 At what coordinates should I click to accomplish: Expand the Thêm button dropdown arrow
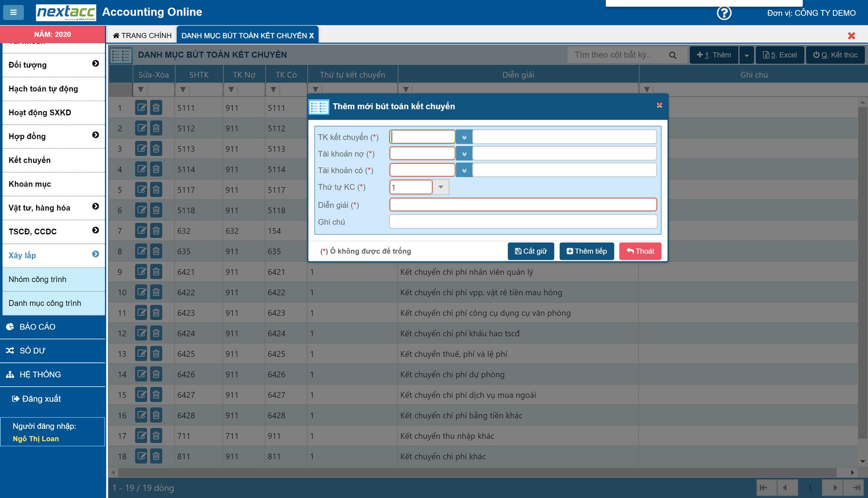[746, 55]
